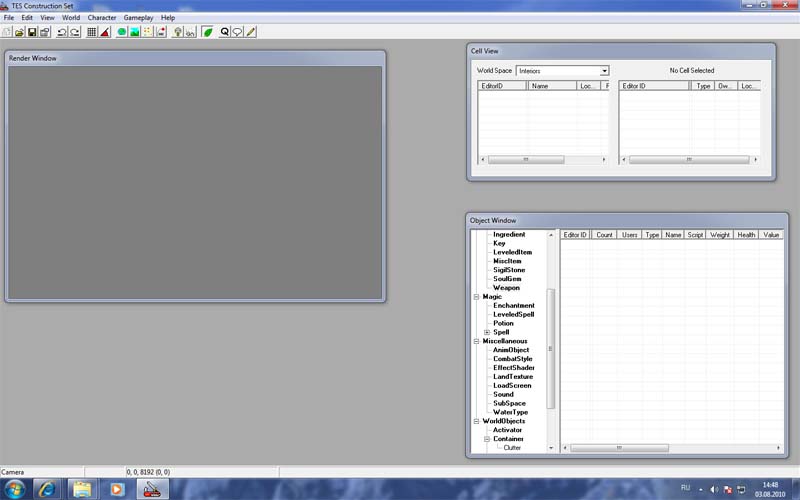Open the World menu
This screenshot has width=800, height=500.
pos(71,17)
